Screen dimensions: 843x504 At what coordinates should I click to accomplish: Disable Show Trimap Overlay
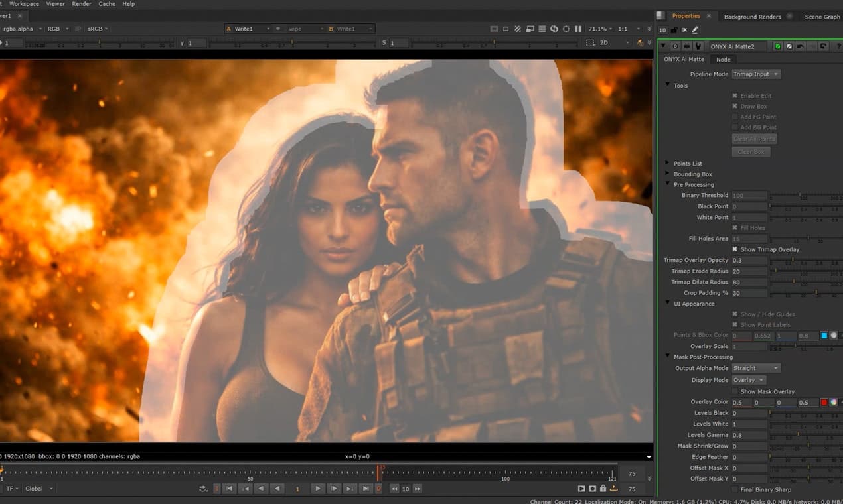(x=733, y=249)
